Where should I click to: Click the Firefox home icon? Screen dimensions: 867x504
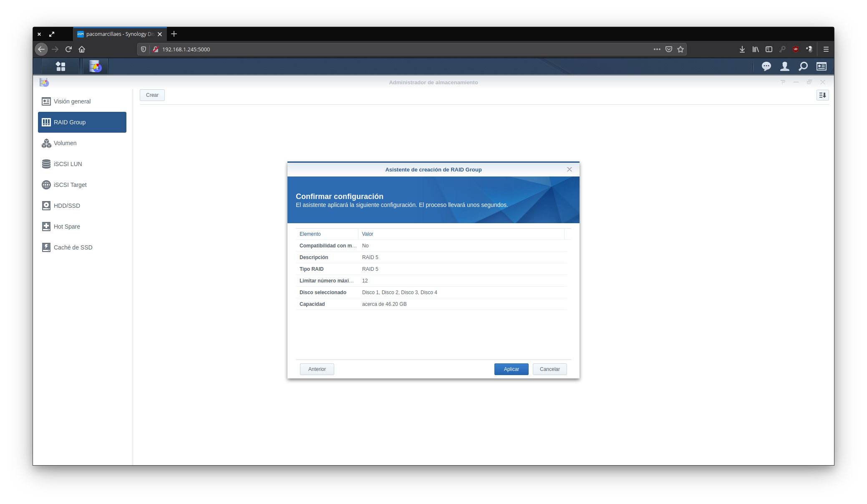click(x=82, y=49)
